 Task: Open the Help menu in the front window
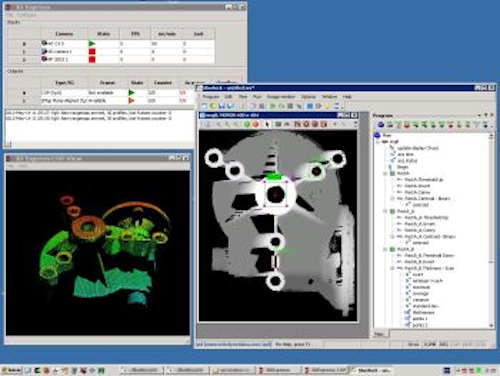(347, 97)
